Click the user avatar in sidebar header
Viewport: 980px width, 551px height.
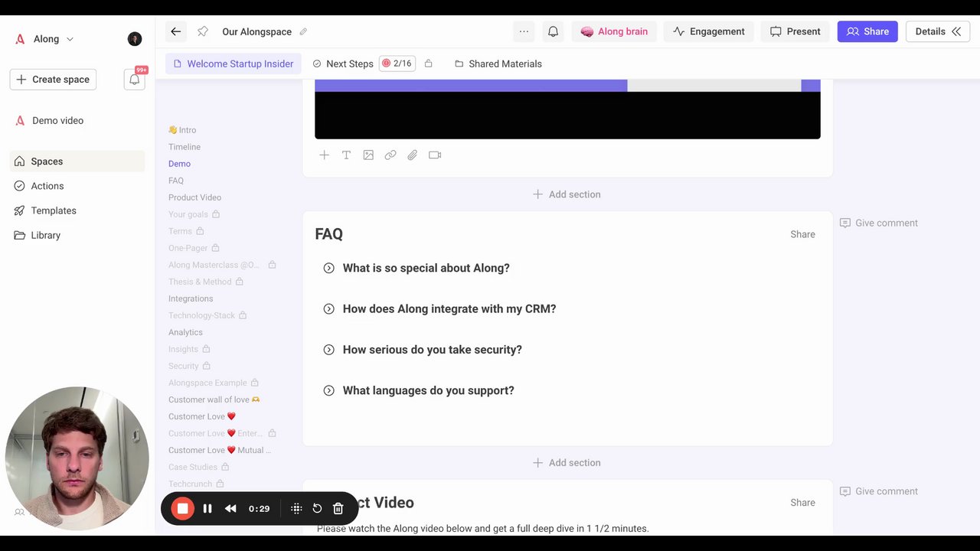click(135, 39)
